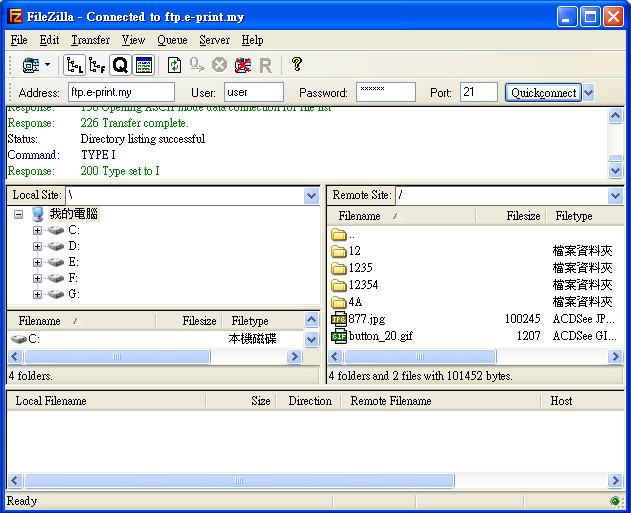Image resolution: width=631 pixels, height=513 pixels.
Task: Open the Local Site path dropdown
Action: point(311,196)
